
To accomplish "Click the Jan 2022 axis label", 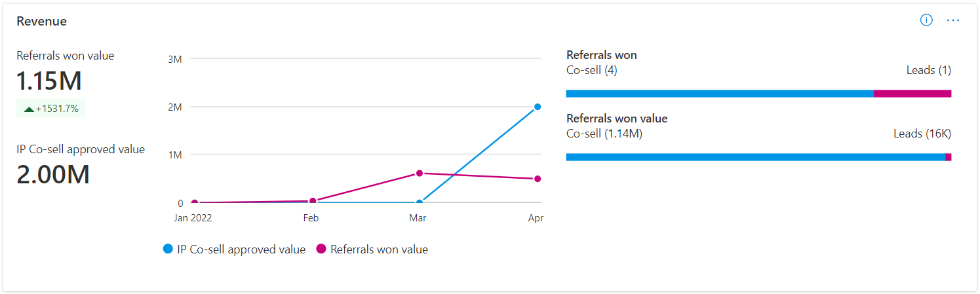I will [x=193, y=218].
